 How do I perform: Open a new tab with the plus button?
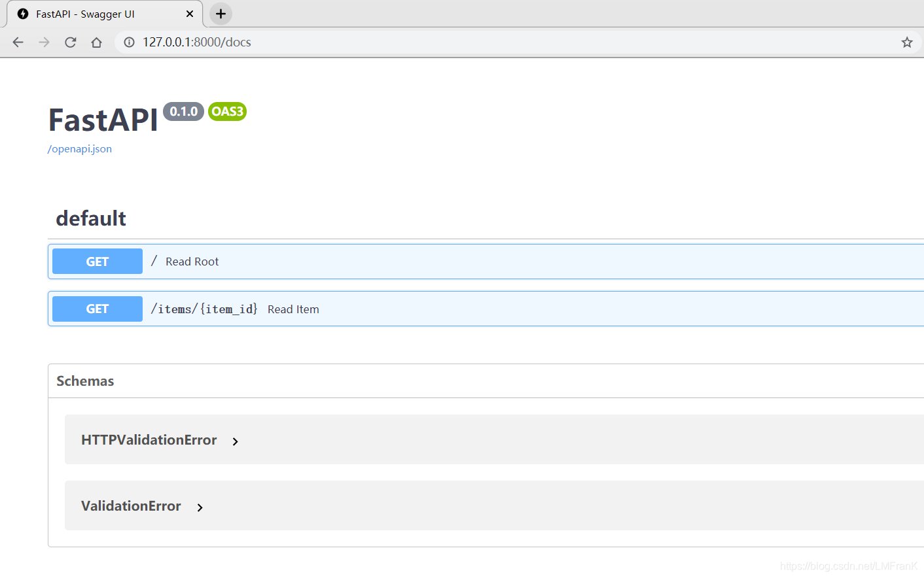pos(221,14)
